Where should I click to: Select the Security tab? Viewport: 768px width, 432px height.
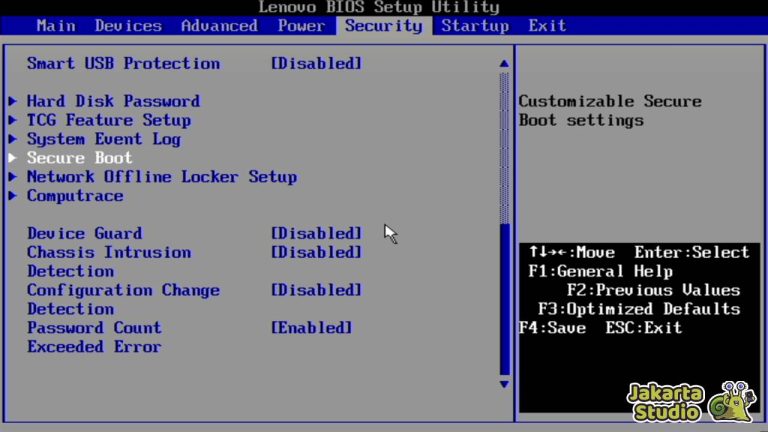tap(384, 25)
